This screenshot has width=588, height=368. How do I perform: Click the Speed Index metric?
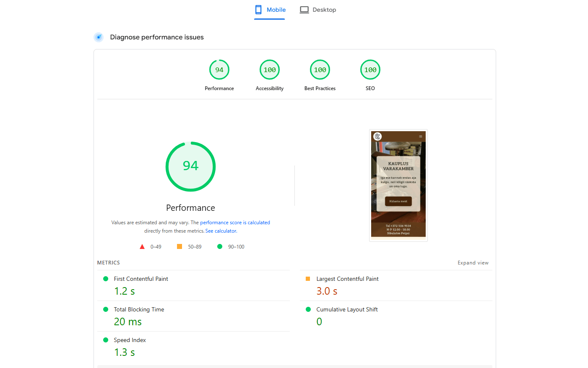point(130,340)
